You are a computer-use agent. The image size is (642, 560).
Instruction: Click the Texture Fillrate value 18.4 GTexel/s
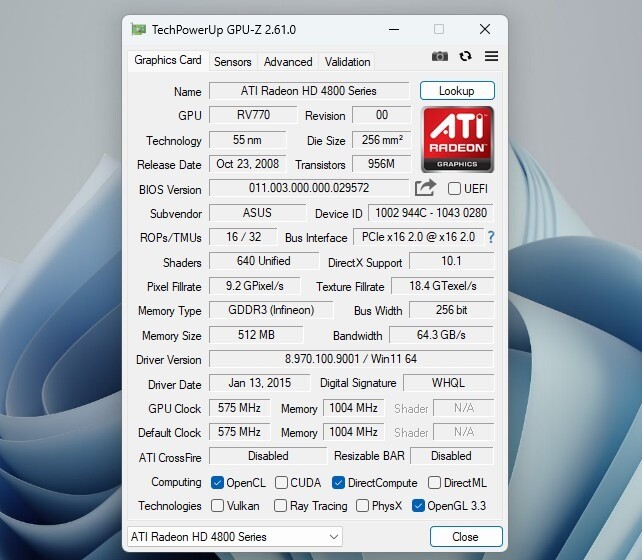(443, 286)
